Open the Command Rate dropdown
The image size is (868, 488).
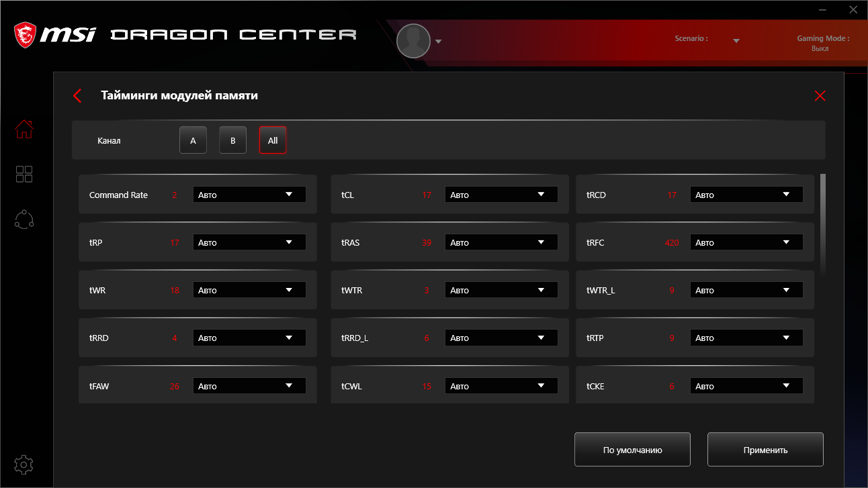click(x=249, y=195)
